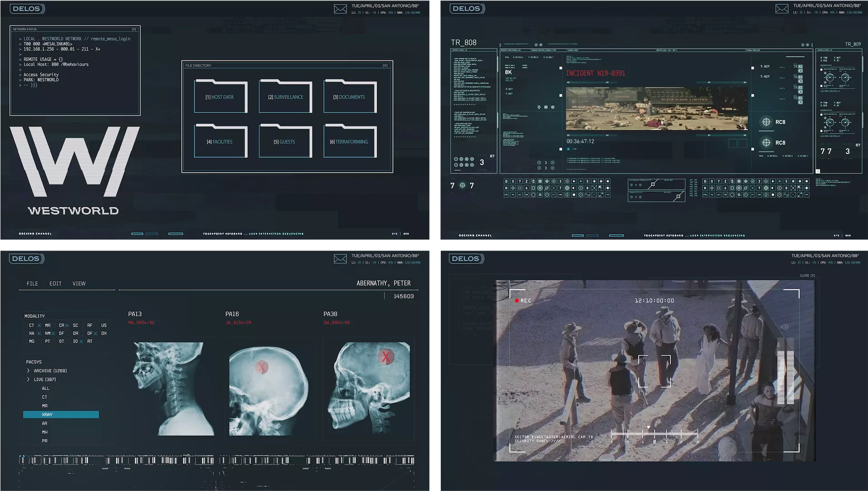The height and width of the screenshot is (491, 868).
Task: Open the [5] GUESTS folder
Action: coord(285,141)
